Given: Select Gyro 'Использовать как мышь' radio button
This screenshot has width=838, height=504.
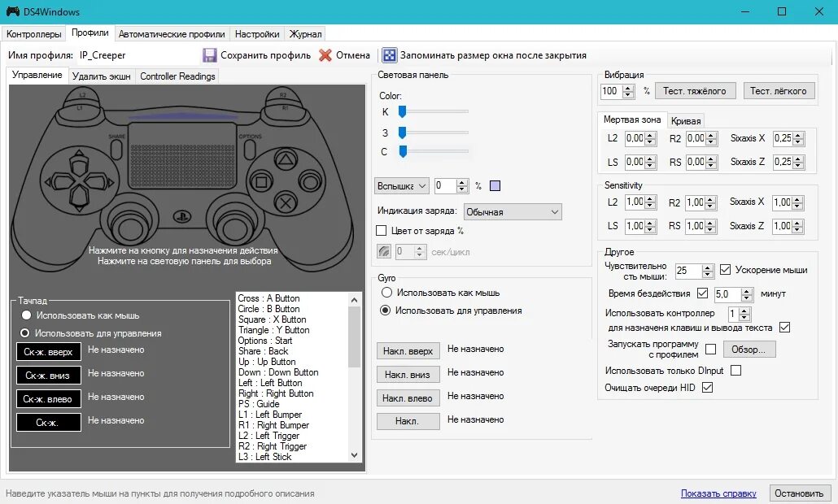Looking at the screenshot, I should click(386, 293).
